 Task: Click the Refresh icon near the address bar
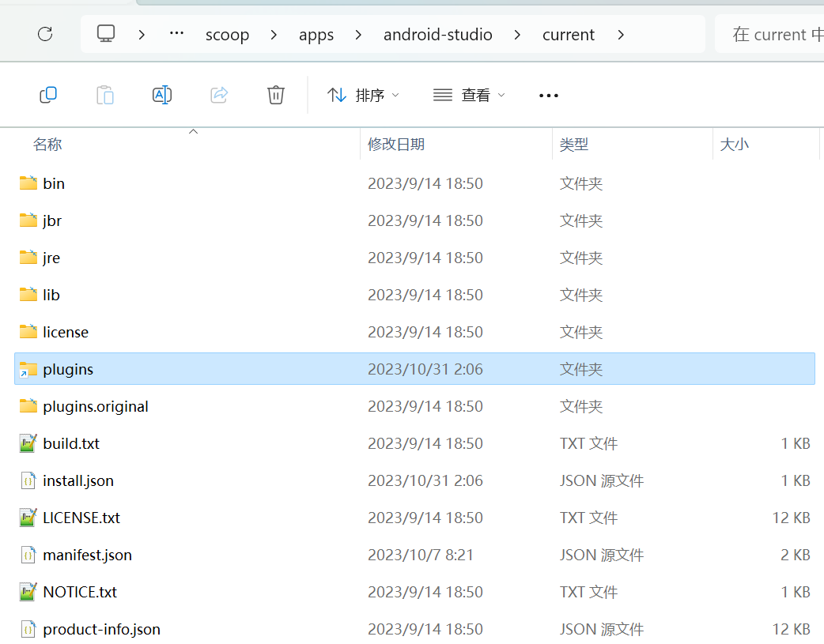(45, 34)
